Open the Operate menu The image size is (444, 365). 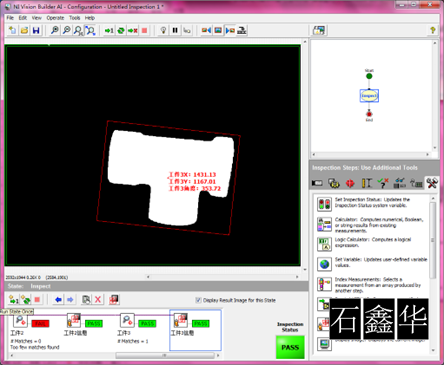[x=55, y=18]
